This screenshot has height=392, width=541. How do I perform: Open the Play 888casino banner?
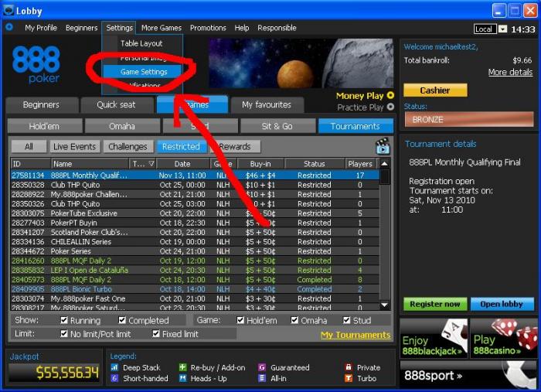504,338
